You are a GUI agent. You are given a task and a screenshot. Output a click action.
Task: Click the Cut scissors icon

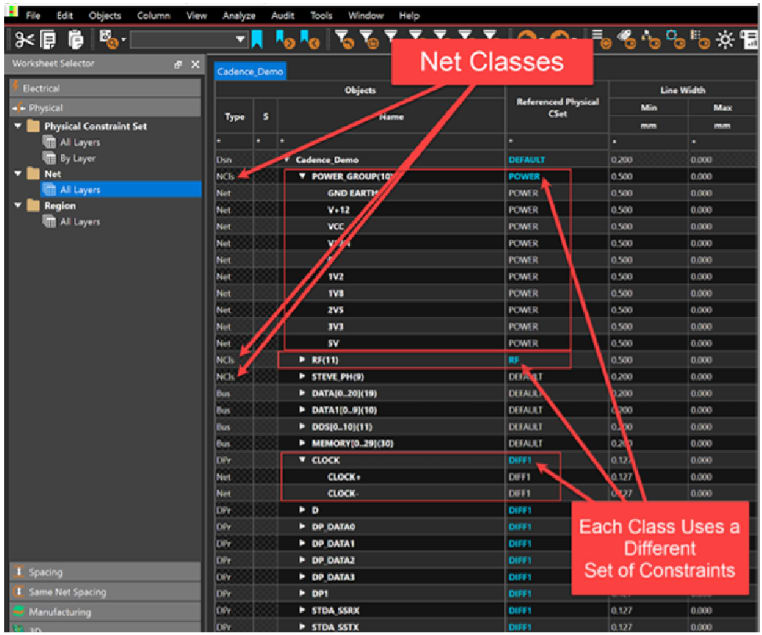tap(24, 40)
